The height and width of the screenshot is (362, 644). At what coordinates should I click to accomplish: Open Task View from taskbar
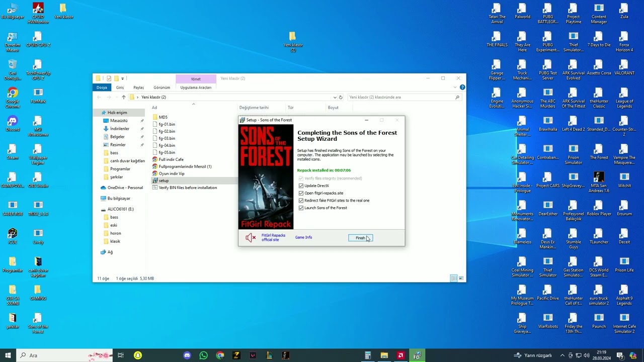pos(121,355)
